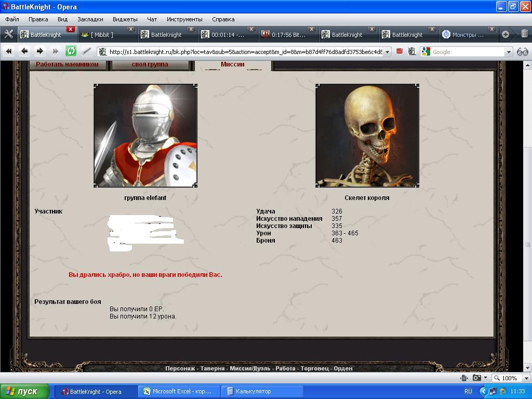Image resolution: width=532 pixels, height=399 pixels.
Task: Open the closed tabs trash icon
Action: pyautogui.click(x=524, y=34)
